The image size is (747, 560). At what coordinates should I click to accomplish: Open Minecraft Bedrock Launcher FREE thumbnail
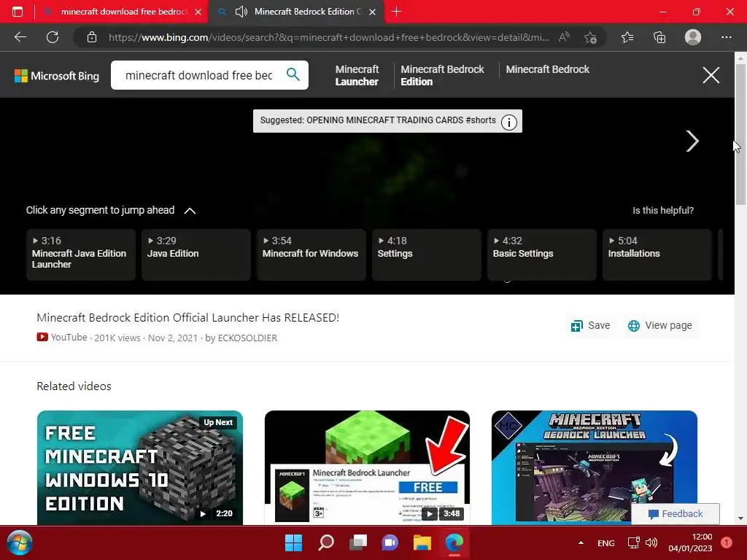(x=367, y=467)
